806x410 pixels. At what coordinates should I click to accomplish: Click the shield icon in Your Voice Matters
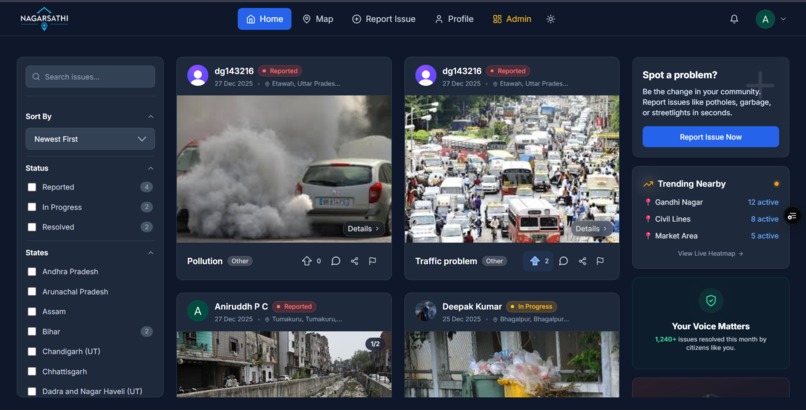pos(711,301)
